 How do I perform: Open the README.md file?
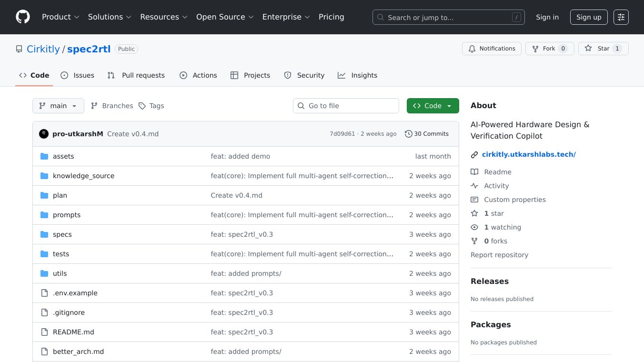[73, 332]
